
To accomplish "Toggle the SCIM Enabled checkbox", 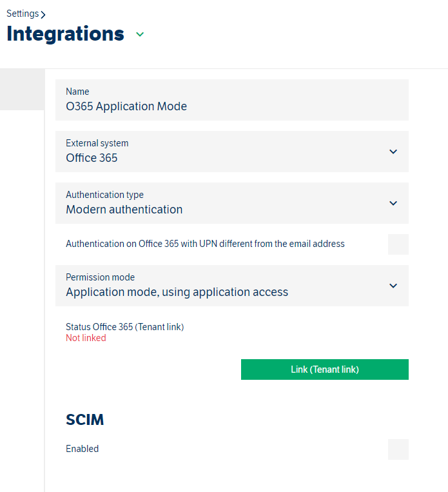I will click(x=398, y=449).
